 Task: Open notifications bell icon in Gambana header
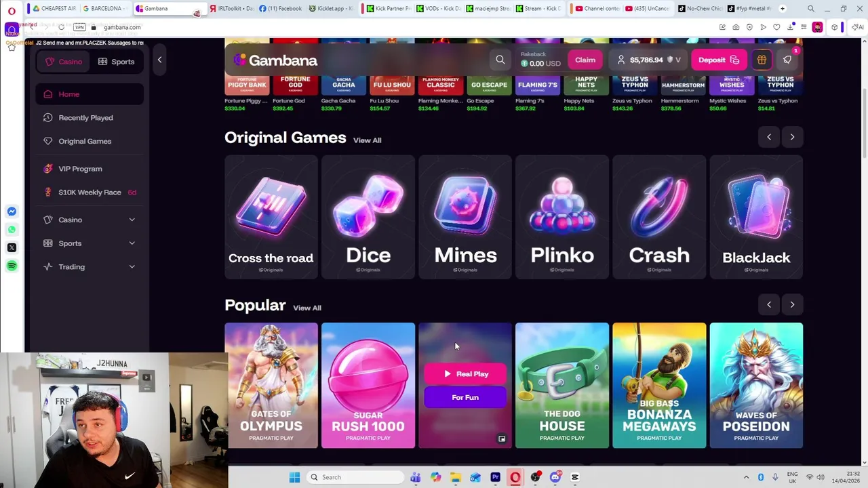pyautogui.click(x=787, y=60)
